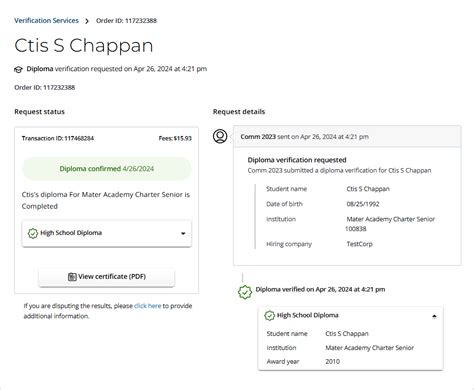Click the Comm 2023 sent message header
Image resolution: width=474 pixels, height=390 pixels.
point(347,137)
